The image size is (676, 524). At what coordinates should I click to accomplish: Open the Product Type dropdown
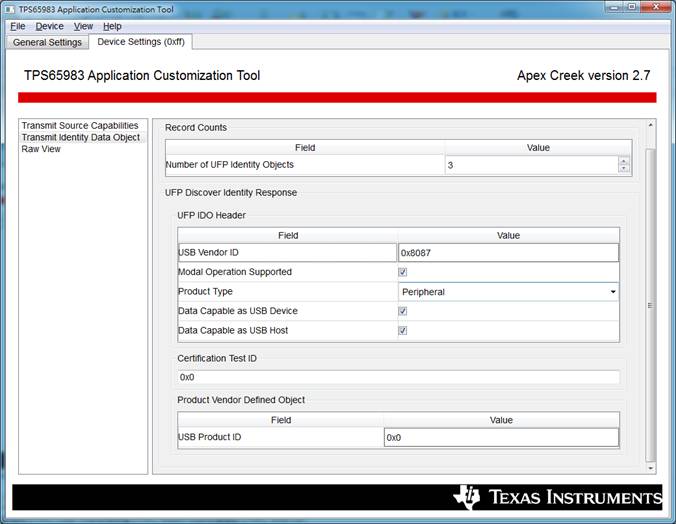(508, 292)
